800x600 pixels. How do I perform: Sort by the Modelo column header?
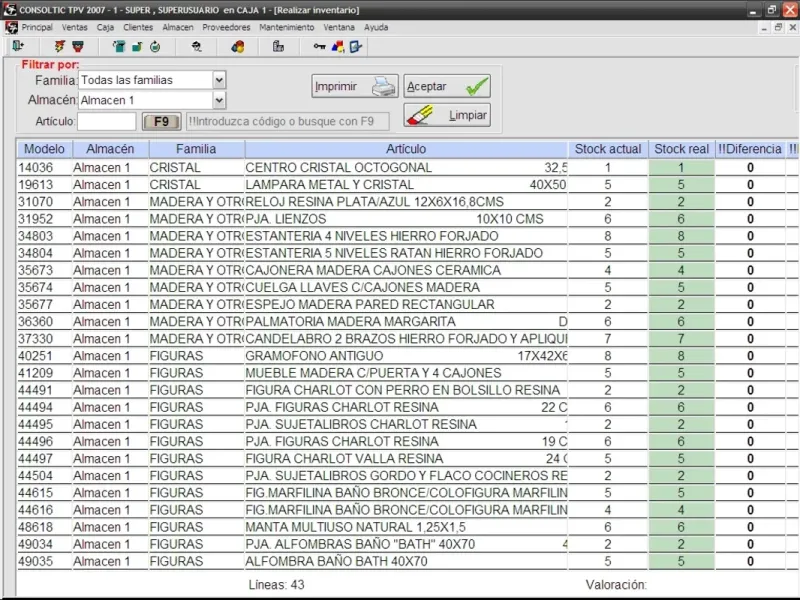point(44,149)
